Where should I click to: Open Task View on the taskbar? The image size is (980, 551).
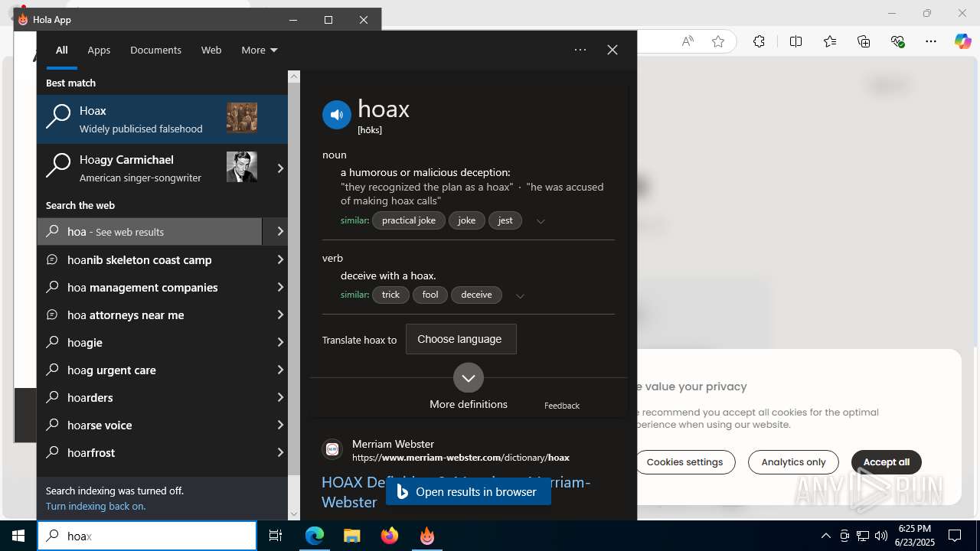click(x=276, y=536)
